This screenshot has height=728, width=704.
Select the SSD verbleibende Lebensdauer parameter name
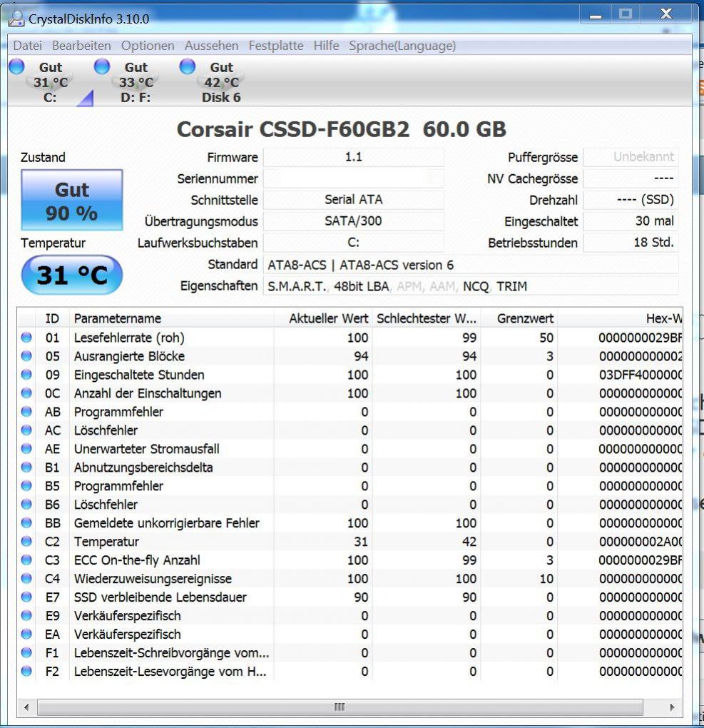pyautogui.click(x=160, y=597)
